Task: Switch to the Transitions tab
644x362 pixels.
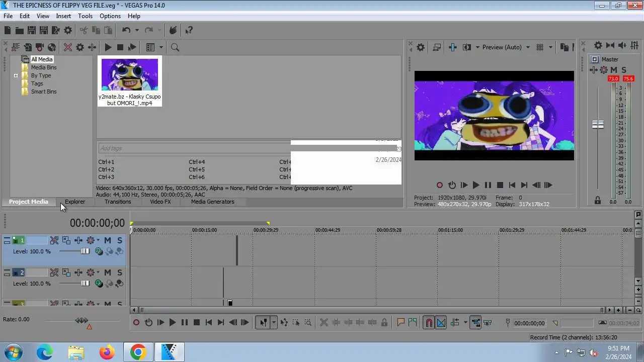Action: (x=118, y=202)
